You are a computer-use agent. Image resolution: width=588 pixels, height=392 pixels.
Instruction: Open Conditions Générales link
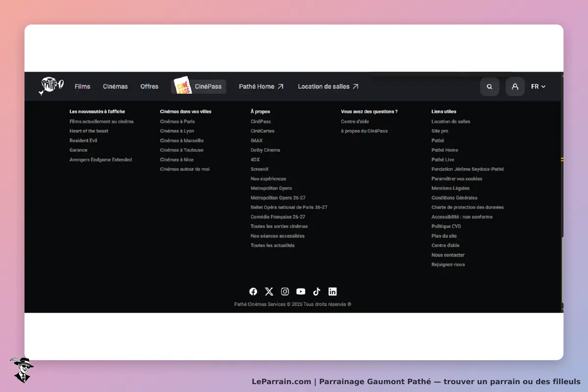pyautogui.click(x=454, y=198)
